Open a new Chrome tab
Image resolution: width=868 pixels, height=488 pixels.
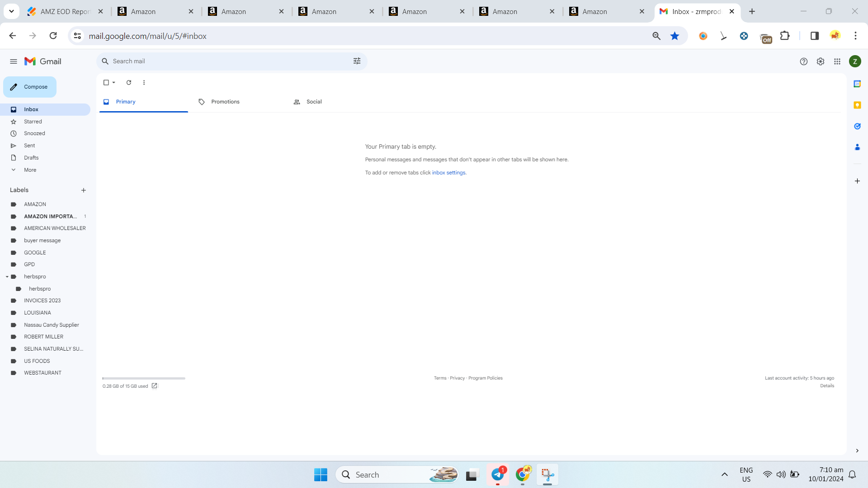pos(752,11)
